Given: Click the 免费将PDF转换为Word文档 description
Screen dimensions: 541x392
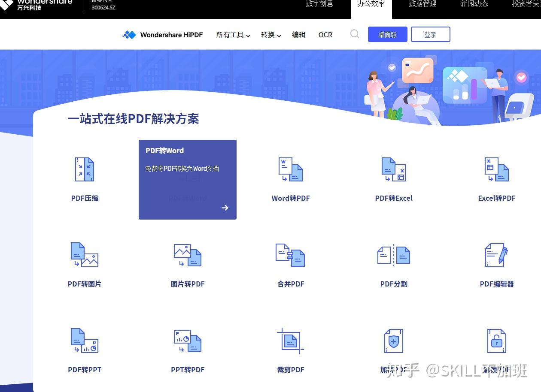Looking at the screenshot, I should [x=182, y=169].
